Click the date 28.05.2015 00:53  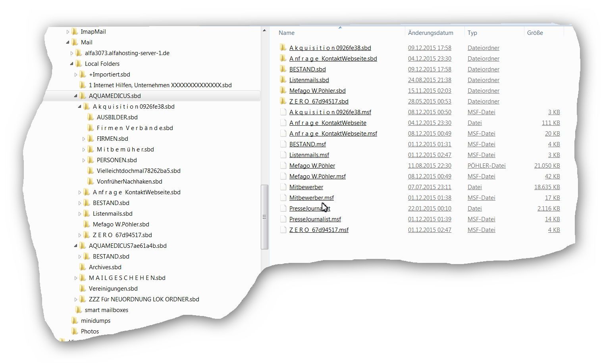click(430, 101)
